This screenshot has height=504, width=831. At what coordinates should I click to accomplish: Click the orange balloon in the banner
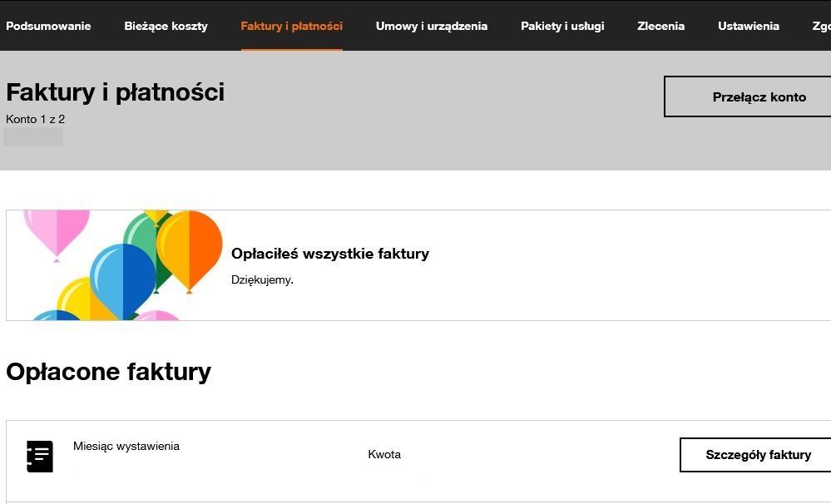coord(190,248)
